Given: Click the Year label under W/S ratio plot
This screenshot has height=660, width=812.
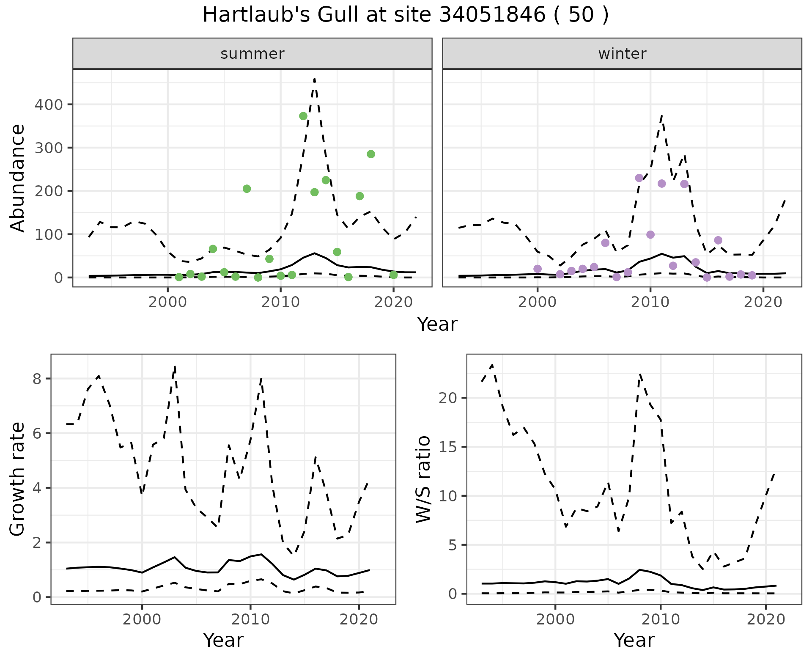Looking at the screenshot, I should pyautogui.click(x=634, y=640).
